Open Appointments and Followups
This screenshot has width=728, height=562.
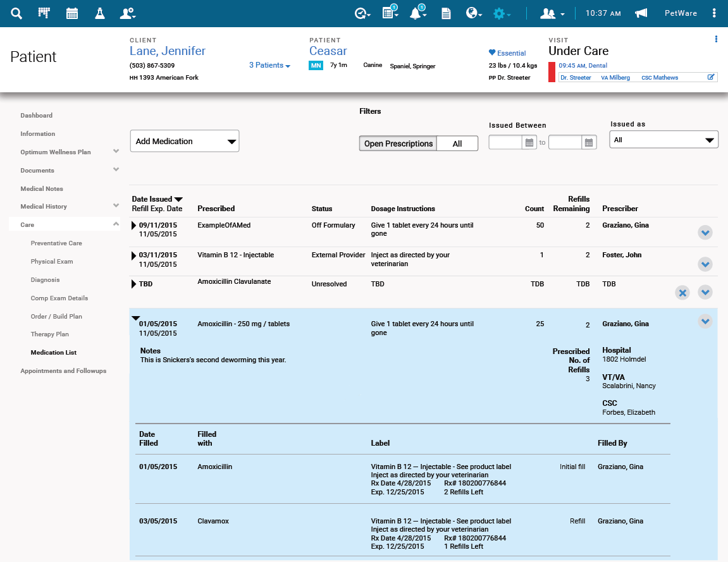63,371
